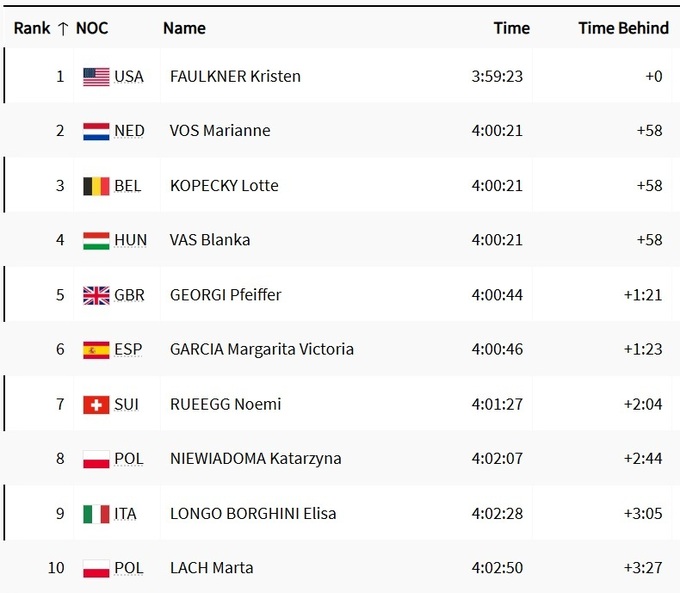This screenshot has height=593, width=680.
Task: Select NIEWIADOMA Katarzyna athlete name
Action: tap(255, 459)
